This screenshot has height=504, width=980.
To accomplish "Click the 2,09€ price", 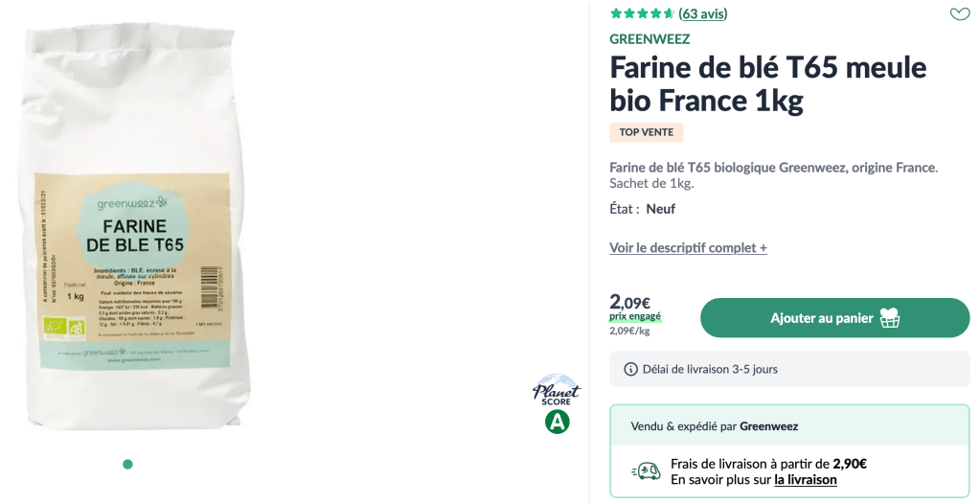I will (629, 302).
